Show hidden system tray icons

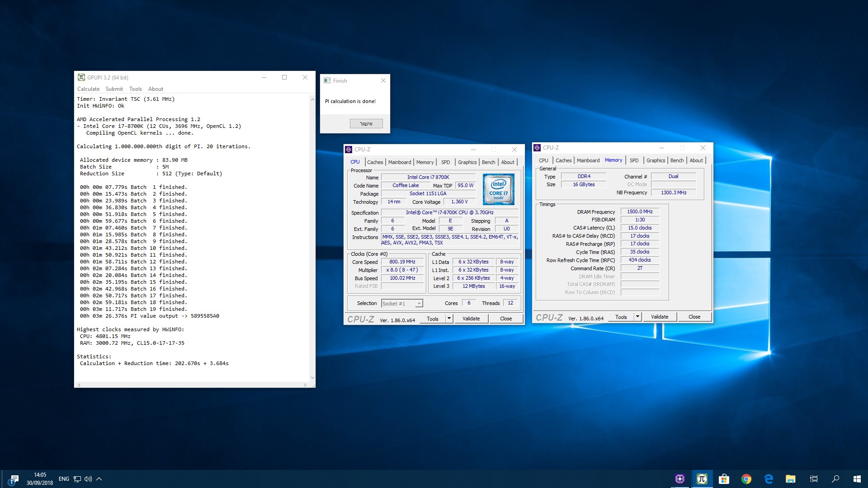(99, 479)
